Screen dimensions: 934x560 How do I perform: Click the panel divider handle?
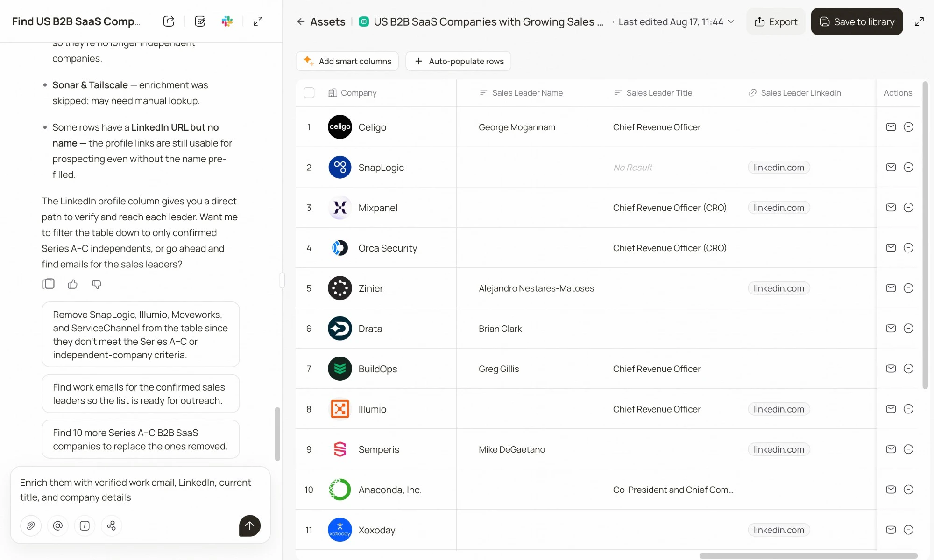282,280
